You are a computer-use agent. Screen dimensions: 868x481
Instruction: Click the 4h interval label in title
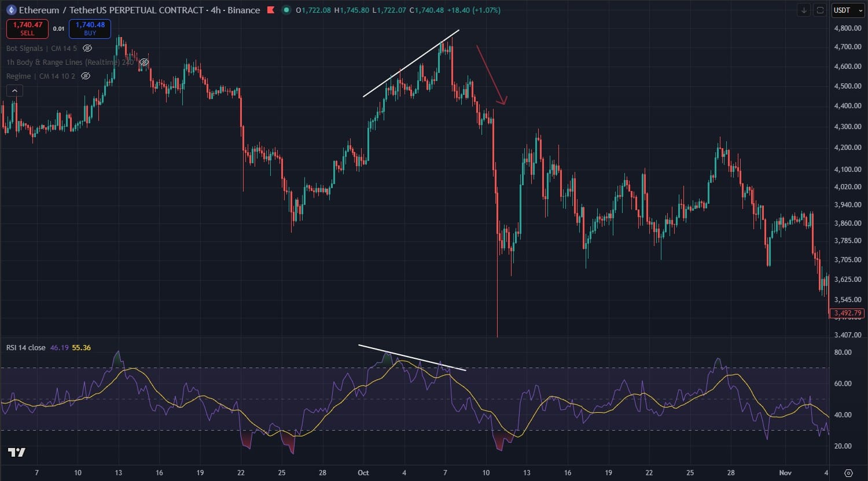[216, 10]
